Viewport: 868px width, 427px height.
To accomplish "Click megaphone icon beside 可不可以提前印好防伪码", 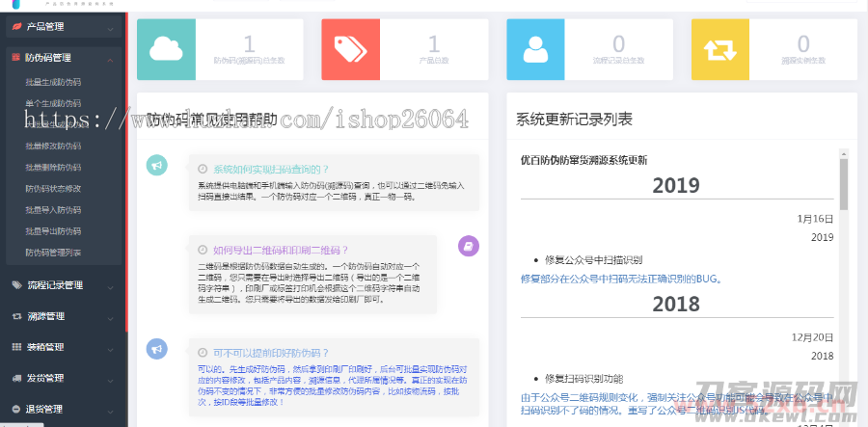I will (155, 350).
